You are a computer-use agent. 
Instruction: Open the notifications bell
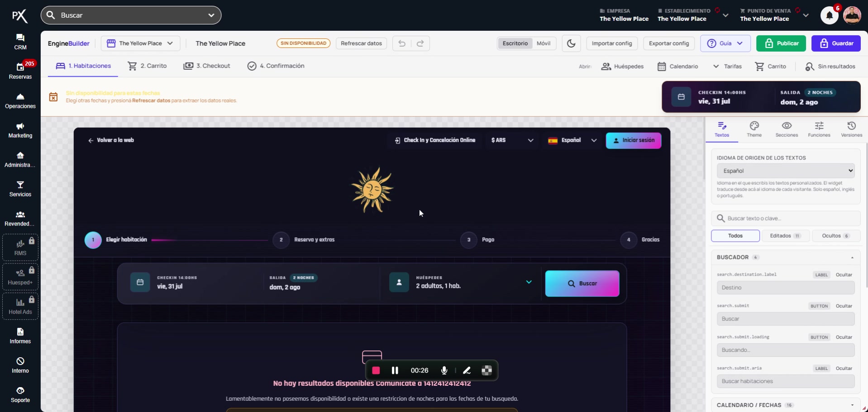(x=830, y=15)
